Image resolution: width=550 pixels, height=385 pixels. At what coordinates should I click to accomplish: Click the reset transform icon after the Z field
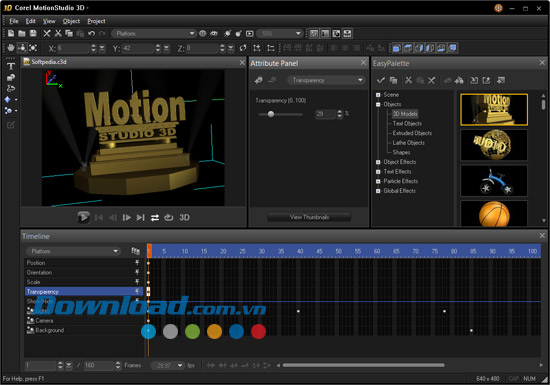pyautogui.click(x=243, y=48)
